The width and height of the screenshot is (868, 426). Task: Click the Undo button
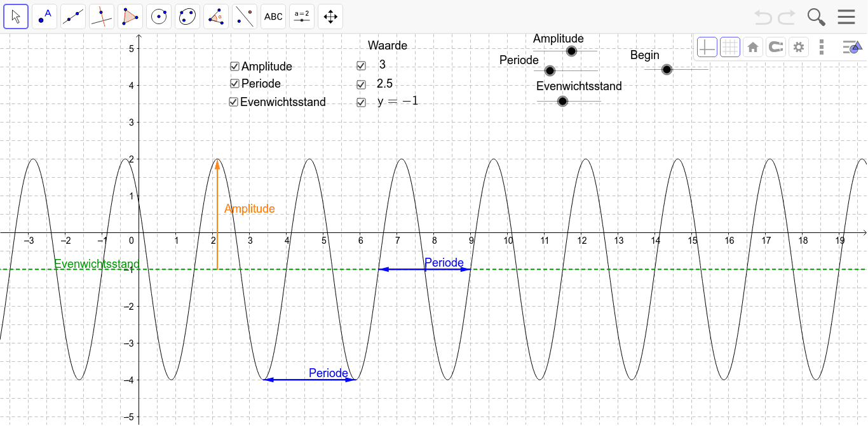762,17
